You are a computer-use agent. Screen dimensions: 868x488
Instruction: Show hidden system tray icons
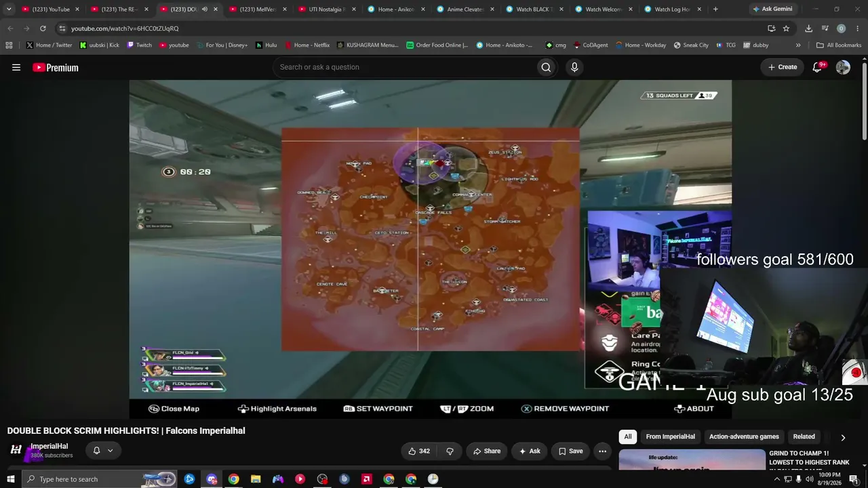click(777, 479)
